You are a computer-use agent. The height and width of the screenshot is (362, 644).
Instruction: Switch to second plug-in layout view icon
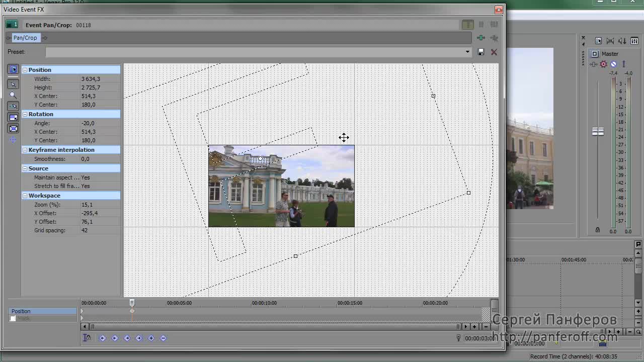481,25
